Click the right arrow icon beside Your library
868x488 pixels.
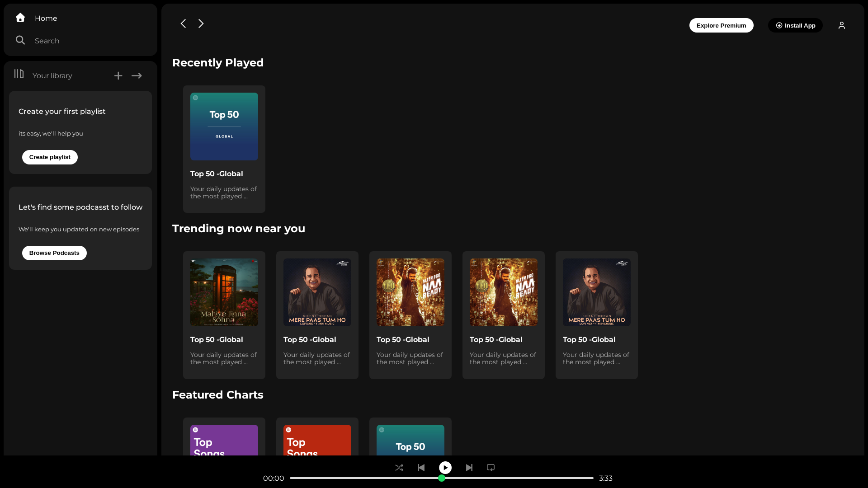pyautogui.click(x=137, y=76)
